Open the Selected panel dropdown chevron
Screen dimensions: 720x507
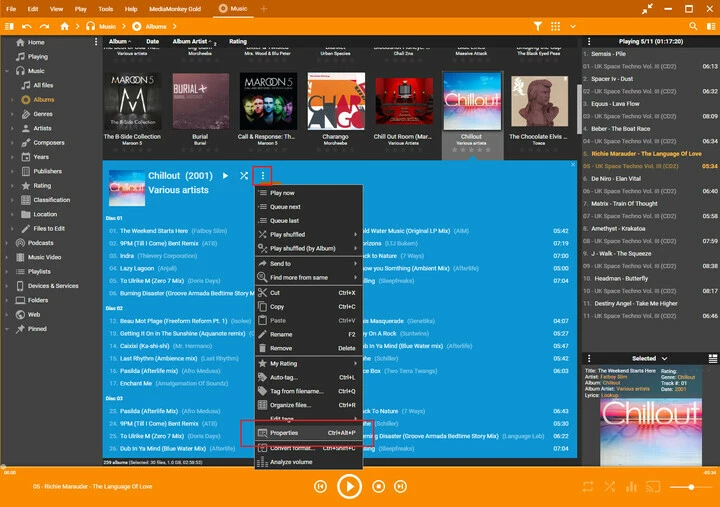click(x=664, y=358)
